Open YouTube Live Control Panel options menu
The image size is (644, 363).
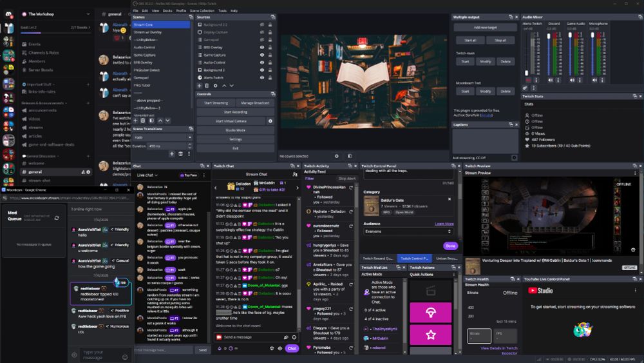click(635, 290)
